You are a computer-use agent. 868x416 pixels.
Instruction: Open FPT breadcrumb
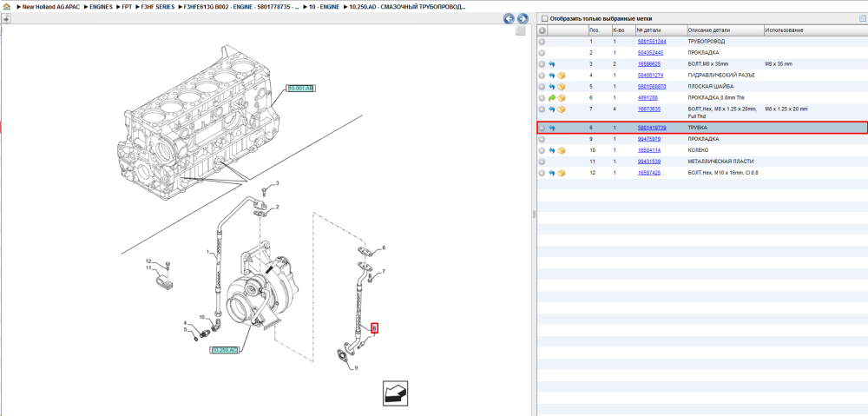127,7
